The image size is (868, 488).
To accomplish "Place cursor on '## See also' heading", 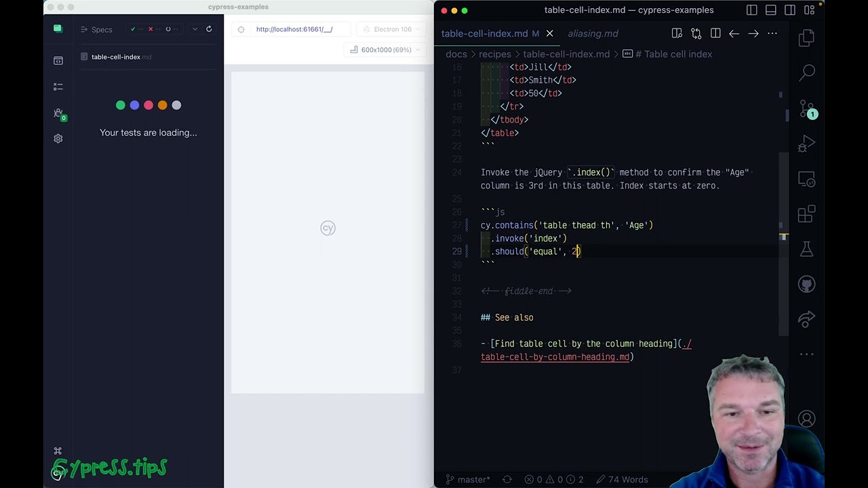I will pos(507,317).
